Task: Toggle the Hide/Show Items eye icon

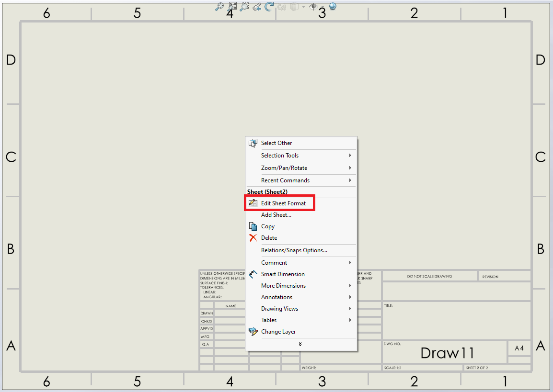Action: [x=313, y=6]
